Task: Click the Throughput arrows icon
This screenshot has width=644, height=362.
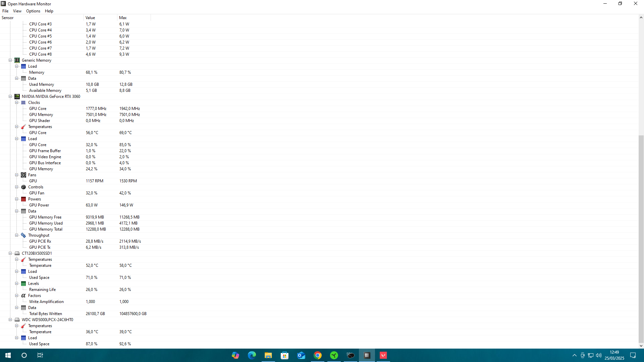Action: 23,235
